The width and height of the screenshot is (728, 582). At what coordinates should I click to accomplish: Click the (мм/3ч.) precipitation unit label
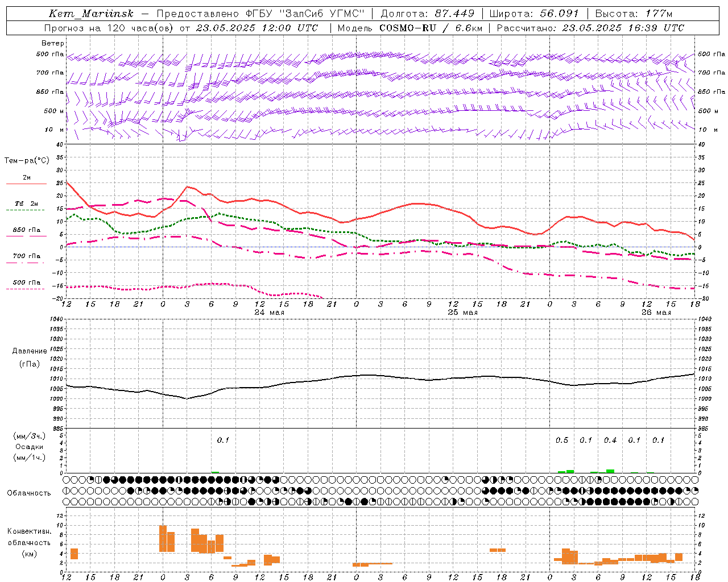[x=30, y=436]
